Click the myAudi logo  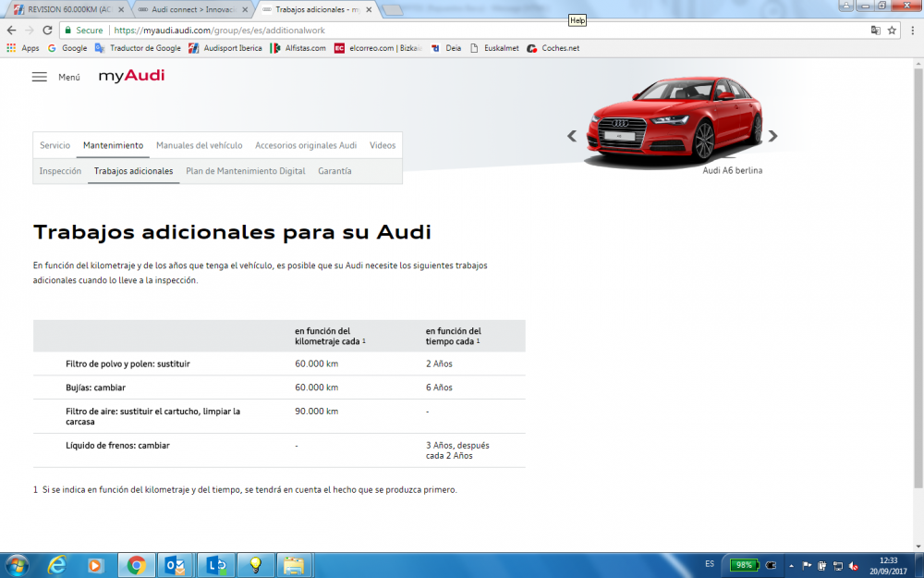[x=131, y=76]
